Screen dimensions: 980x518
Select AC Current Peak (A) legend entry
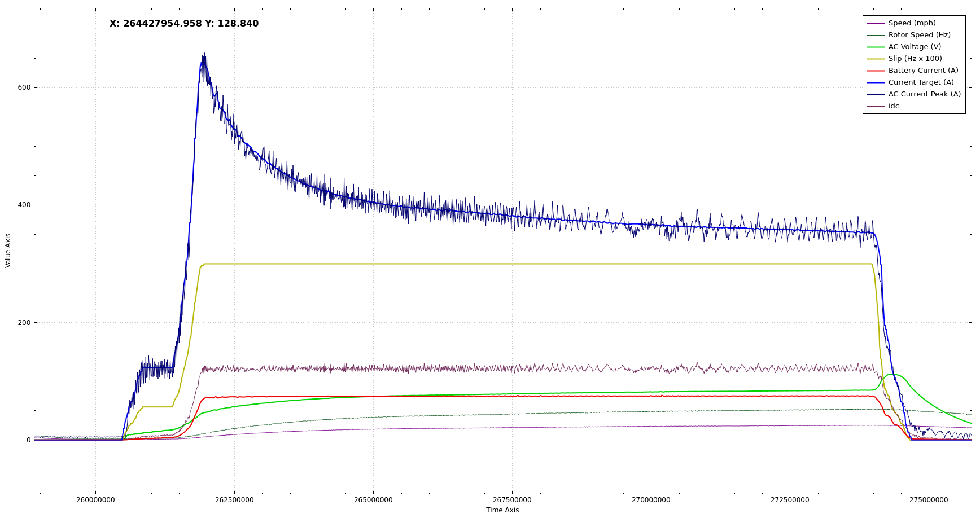click(x=924, y=94)
